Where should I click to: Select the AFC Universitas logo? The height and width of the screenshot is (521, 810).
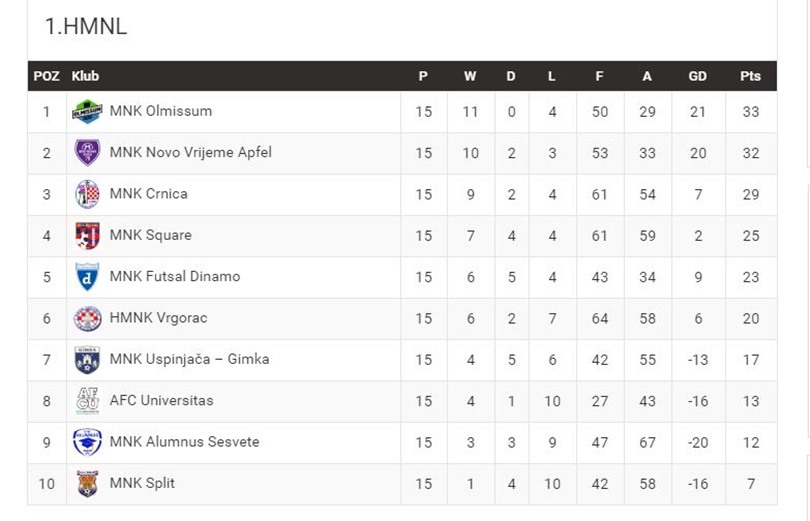click(x=87, y=401)
